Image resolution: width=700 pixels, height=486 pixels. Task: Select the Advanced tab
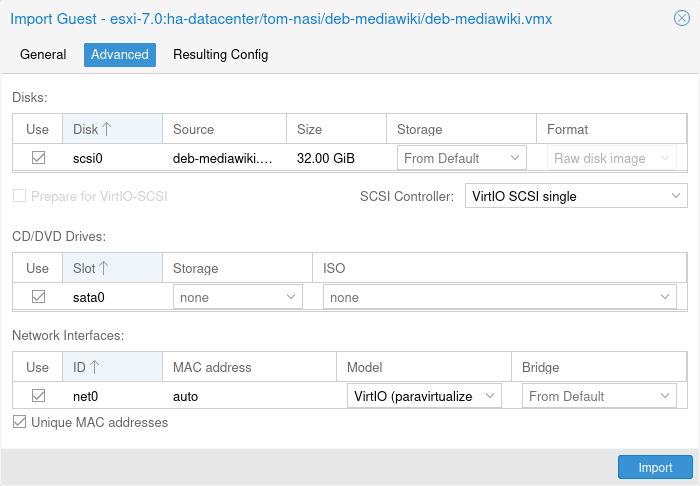(120, 55)
